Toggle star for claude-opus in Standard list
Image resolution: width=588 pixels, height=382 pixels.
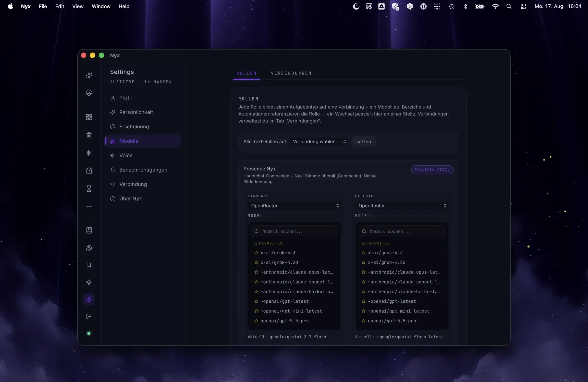(256, 272)
